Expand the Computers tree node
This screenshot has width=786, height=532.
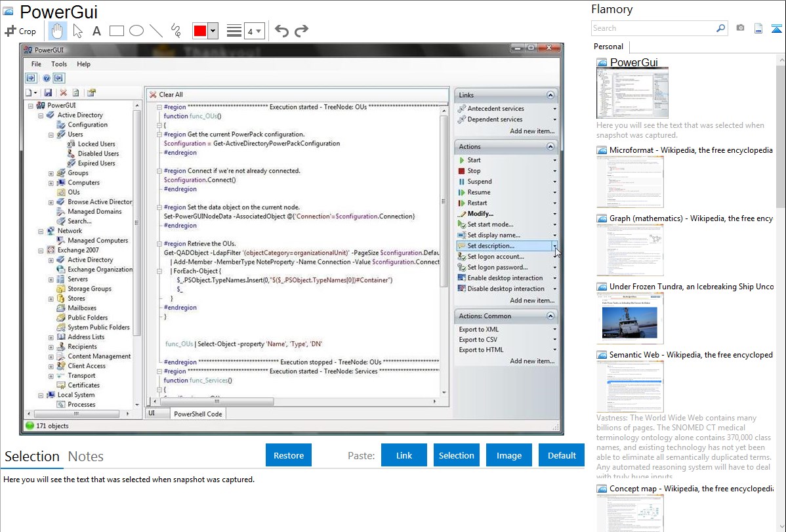click(x=51, y=183)
